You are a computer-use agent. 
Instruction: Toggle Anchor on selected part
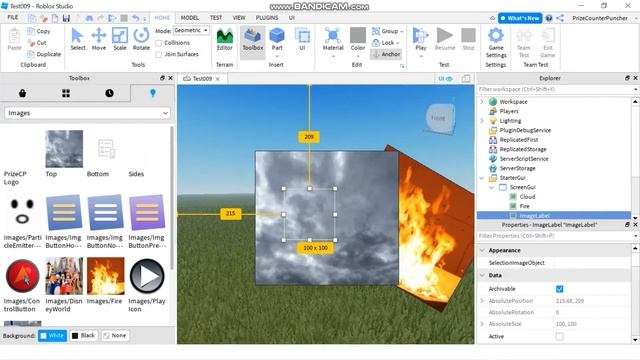point(386,54)
